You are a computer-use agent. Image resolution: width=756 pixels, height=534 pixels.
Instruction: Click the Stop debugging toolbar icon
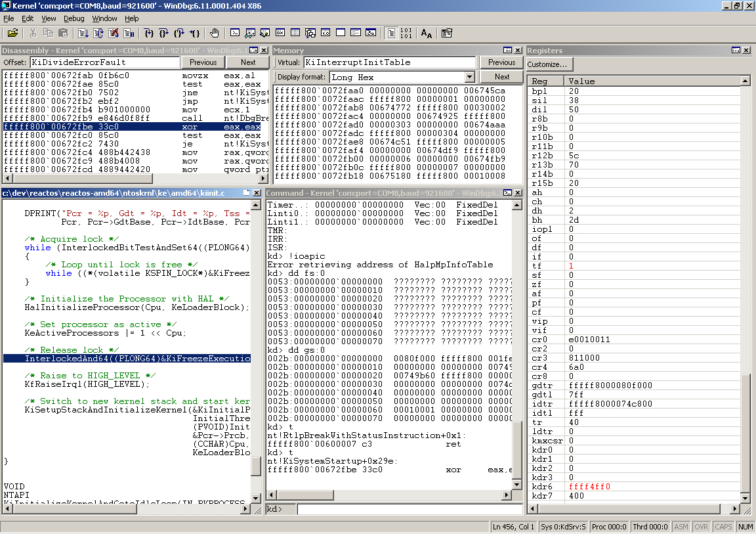pos(114,33)
